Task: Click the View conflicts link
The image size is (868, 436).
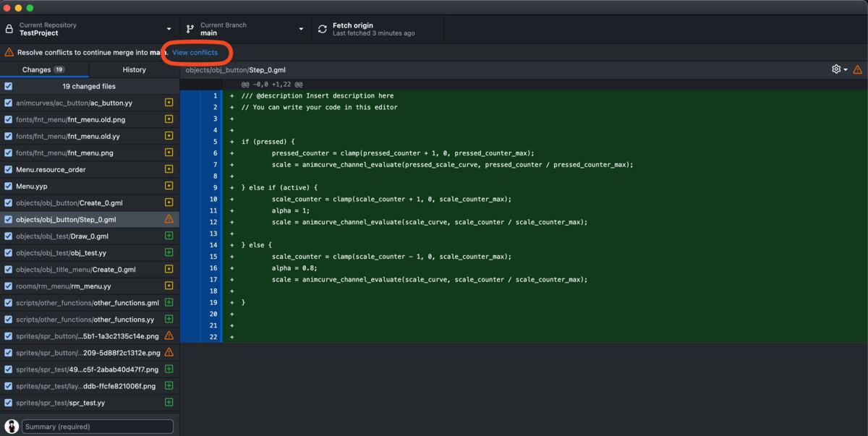Action: (195, 52)
